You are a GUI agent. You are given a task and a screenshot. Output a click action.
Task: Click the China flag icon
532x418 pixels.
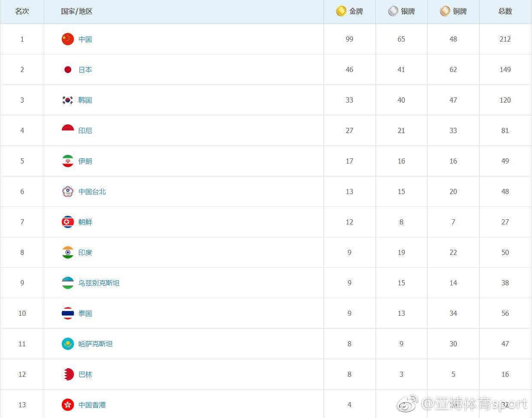coord(68,39)
